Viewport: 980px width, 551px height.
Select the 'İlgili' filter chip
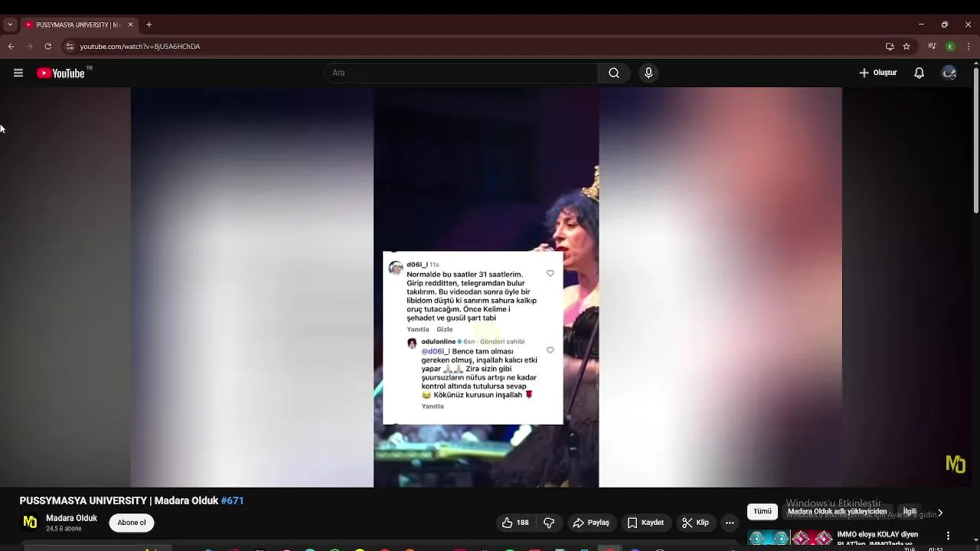(910, 511)
